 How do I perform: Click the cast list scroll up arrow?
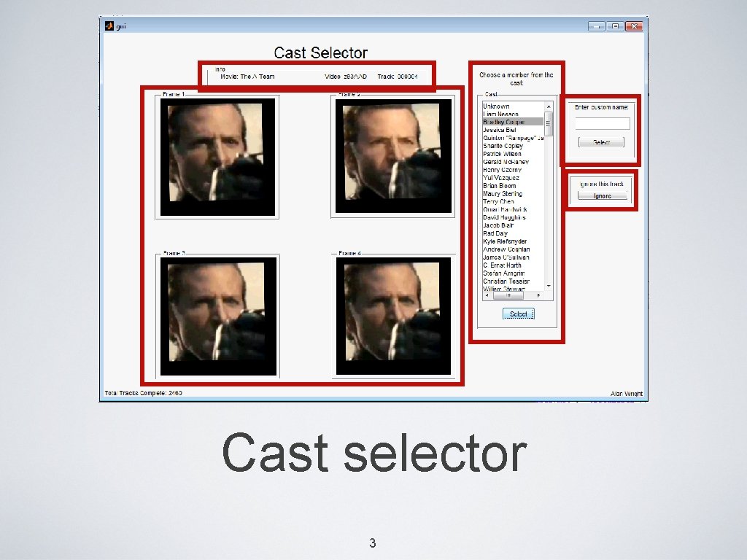click(549, 106)
